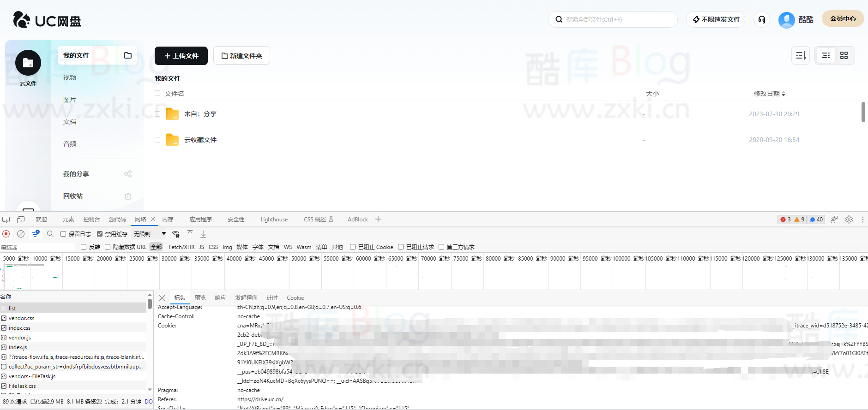Check the 云收藏文件 row checkbox
This screenshot has width=868, height=410.
tap(157, 140)
